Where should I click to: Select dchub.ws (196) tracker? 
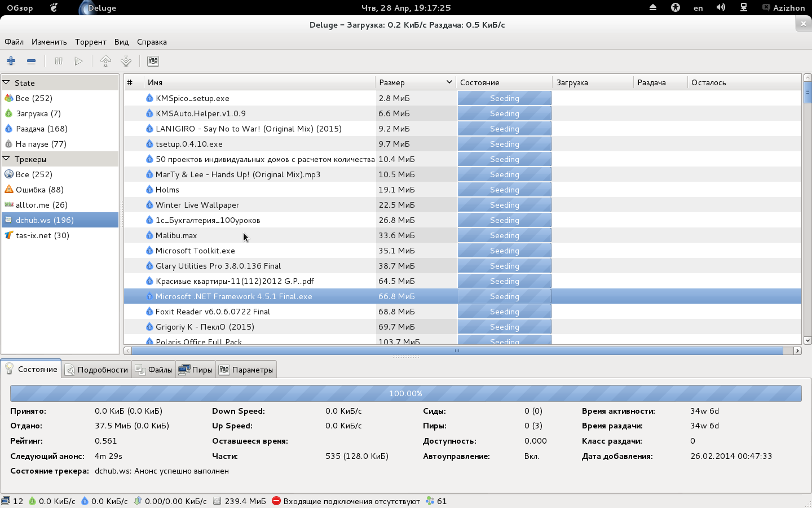60,220
